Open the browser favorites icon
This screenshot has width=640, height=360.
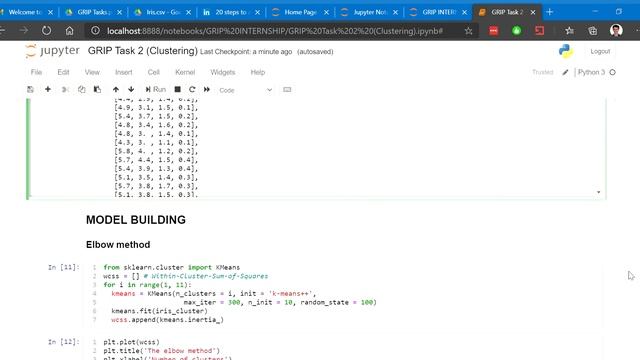click(x=570, y=31)
